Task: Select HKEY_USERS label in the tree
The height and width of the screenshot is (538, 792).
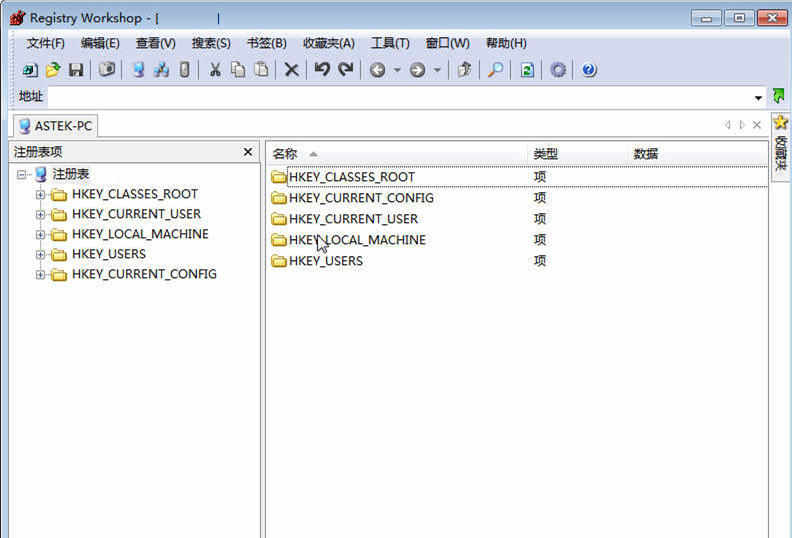Action: point(109,254)
